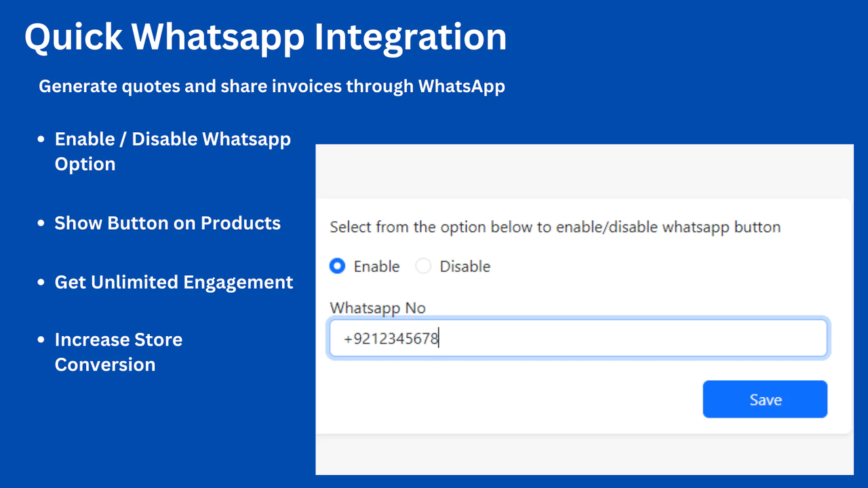The height and width of the screenshot is (488, 868).
Task: Click the 'Get Unlimited Engagement' bullet
Action: [x=174, y=282]
